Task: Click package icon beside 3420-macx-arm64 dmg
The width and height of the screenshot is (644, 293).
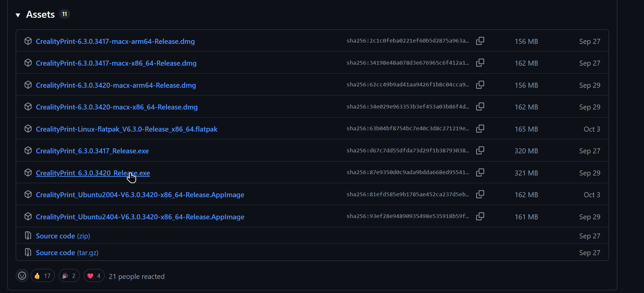Action: click(28, 85)
